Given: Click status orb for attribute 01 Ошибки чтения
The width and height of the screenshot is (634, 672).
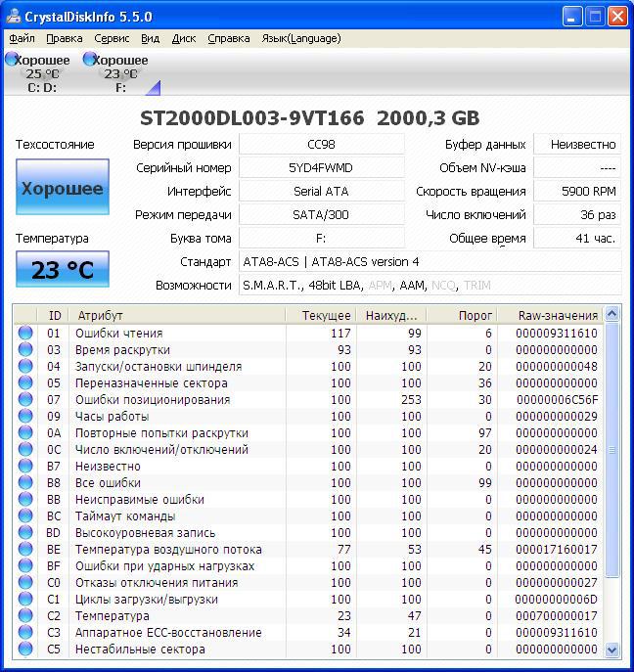Looking at the screenshot, I should point(25,334).
